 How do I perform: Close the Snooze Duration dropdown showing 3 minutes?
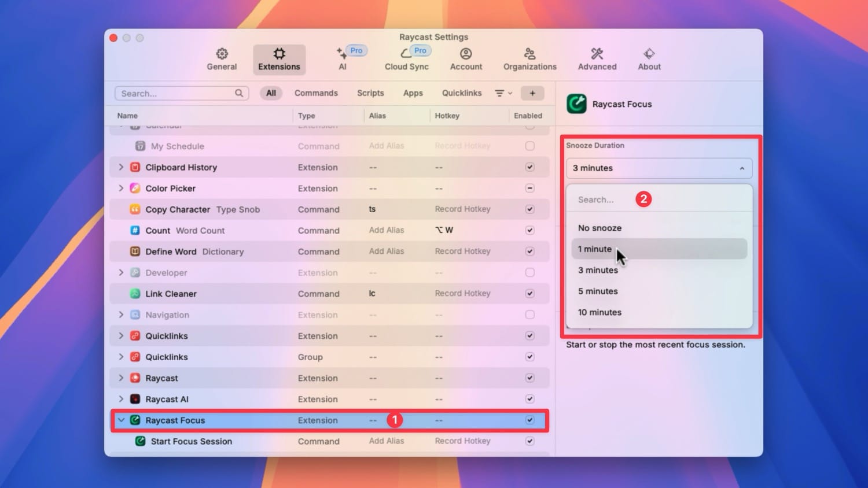click(659, 168)
